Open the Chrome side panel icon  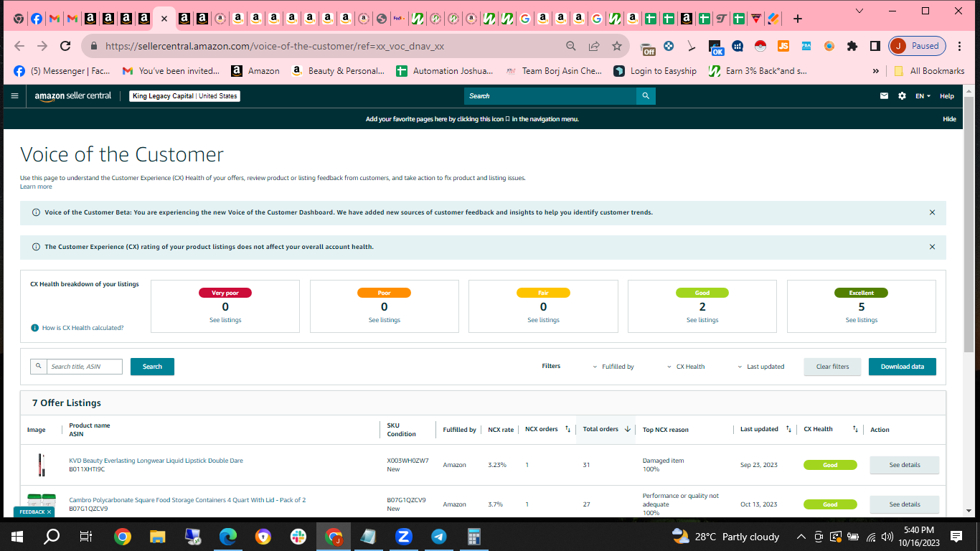coord(875,46)
